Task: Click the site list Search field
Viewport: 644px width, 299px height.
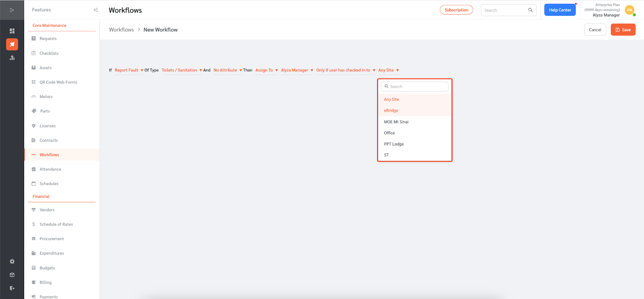Action: click(415, 87)
